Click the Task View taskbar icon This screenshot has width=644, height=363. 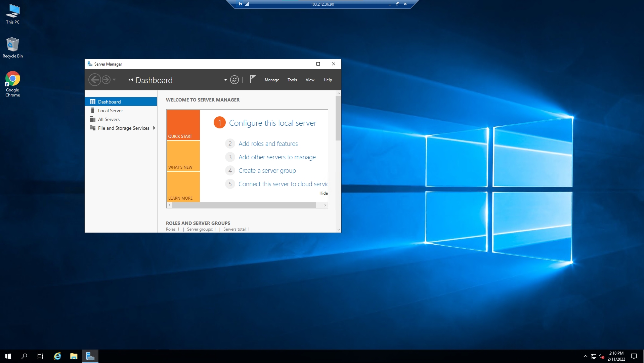40,356
